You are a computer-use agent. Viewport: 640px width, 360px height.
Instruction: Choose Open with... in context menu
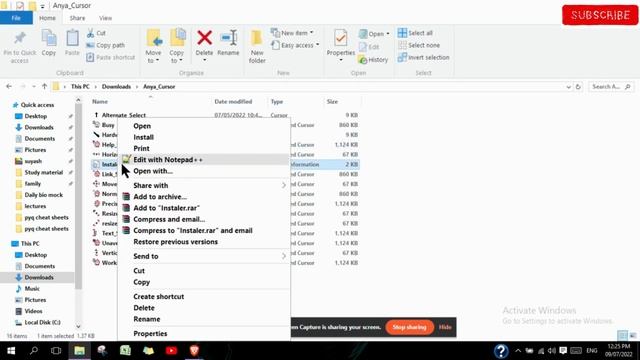(153, 171)
